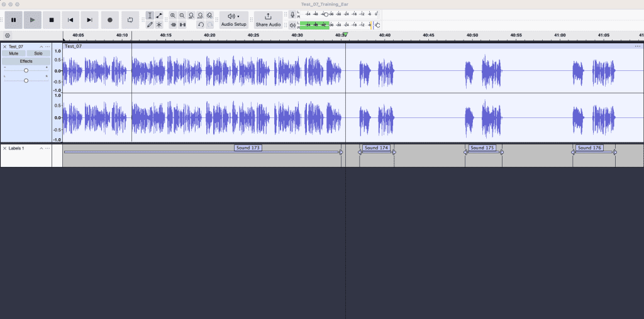Select the Sound 173 label
Screen dimensions: 644x319
coord(248,148)
